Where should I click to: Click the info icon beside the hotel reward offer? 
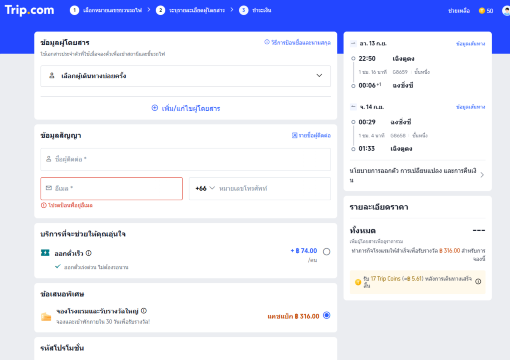click(144, 311)
